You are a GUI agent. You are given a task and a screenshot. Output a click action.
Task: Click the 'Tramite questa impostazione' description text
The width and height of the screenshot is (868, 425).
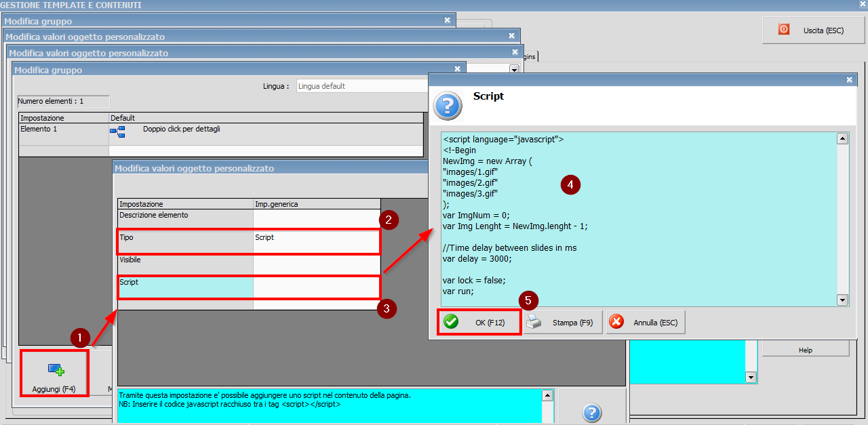coord(265,395)
